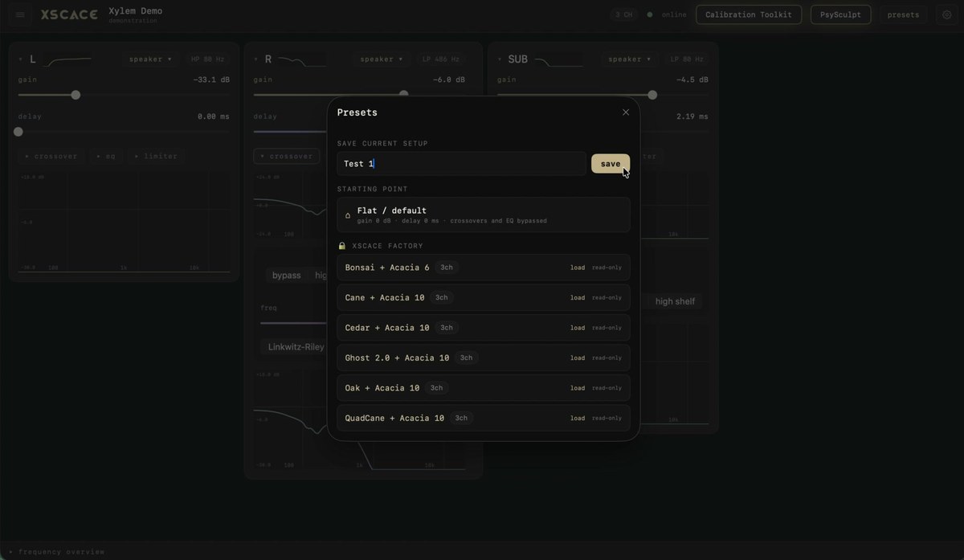Click the green online status dot
This screenshot has width=964, height=560.
(x=650, y=14)
